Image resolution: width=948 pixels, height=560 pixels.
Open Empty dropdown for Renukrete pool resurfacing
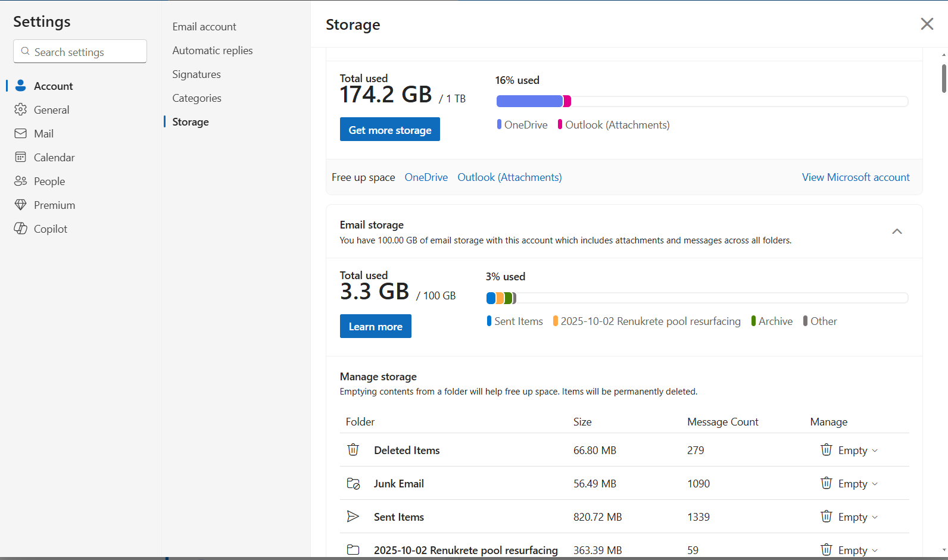pos(849,550)
